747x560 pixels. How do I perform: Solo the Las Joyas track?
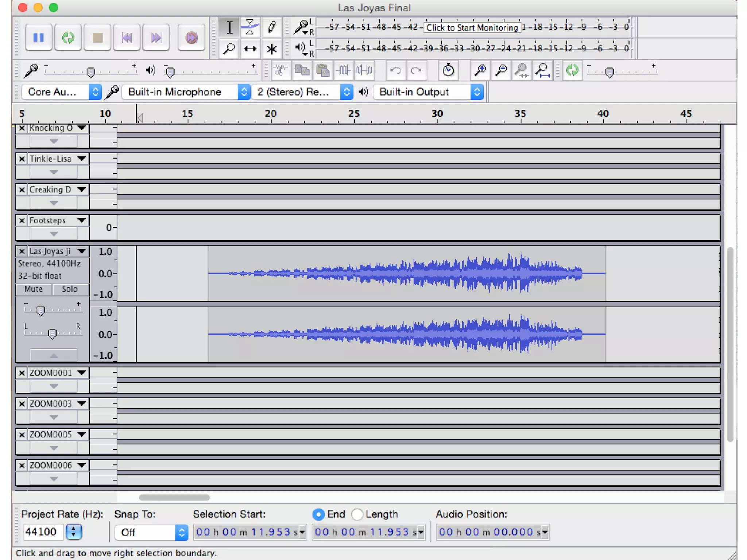[70, 289]
